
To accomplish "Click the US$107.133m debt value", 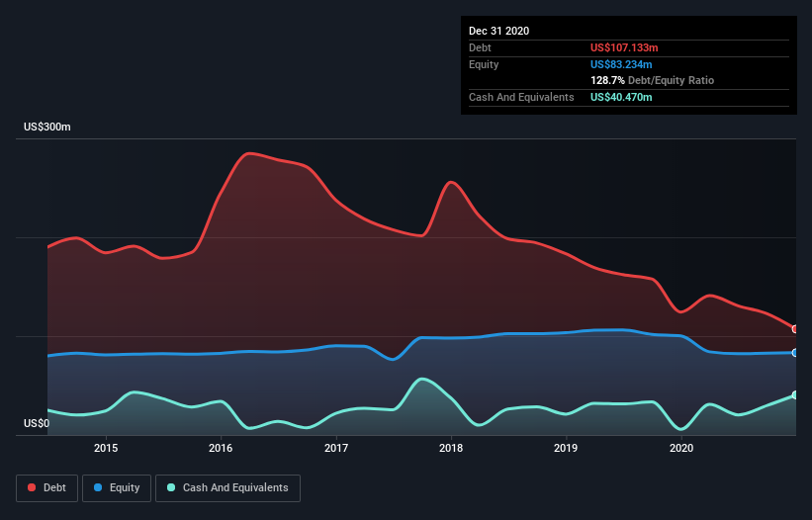I will click(624, 47).
